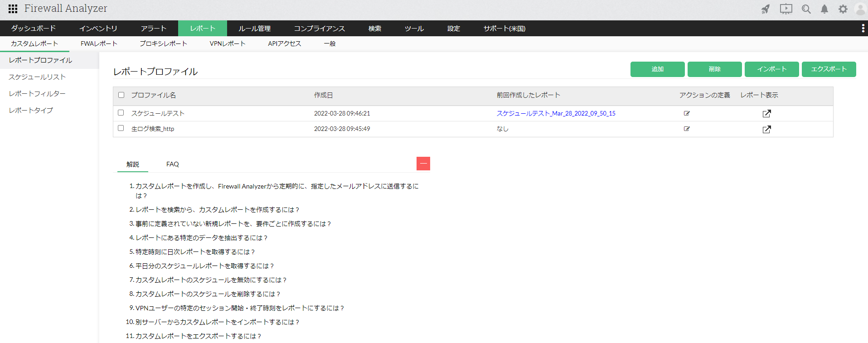Check the スケジュールテスト row checkbox
The height and width of the screenshot is (343, 868).
[121, 113]
